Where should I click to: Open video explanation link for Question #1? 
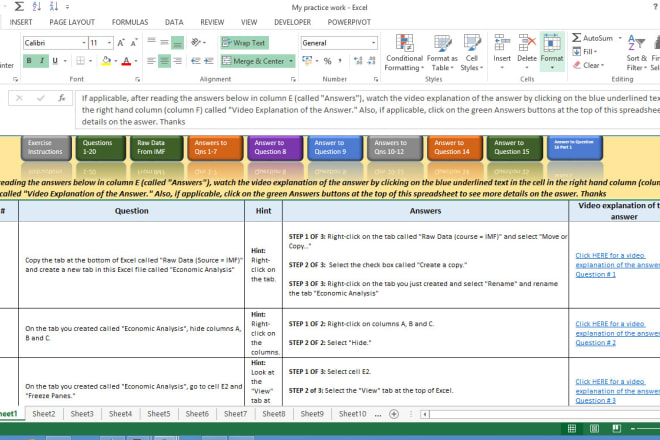point(617,265)
